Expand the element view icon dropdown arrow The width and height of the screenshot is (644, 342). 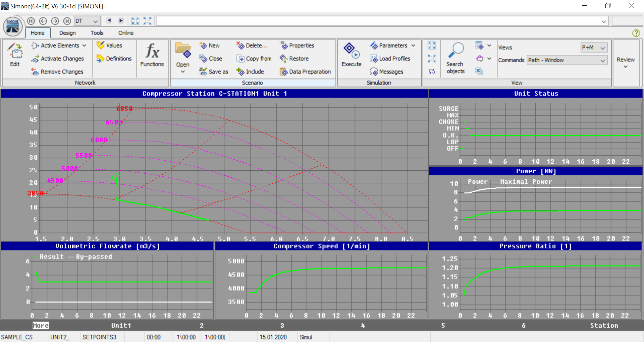489,59
